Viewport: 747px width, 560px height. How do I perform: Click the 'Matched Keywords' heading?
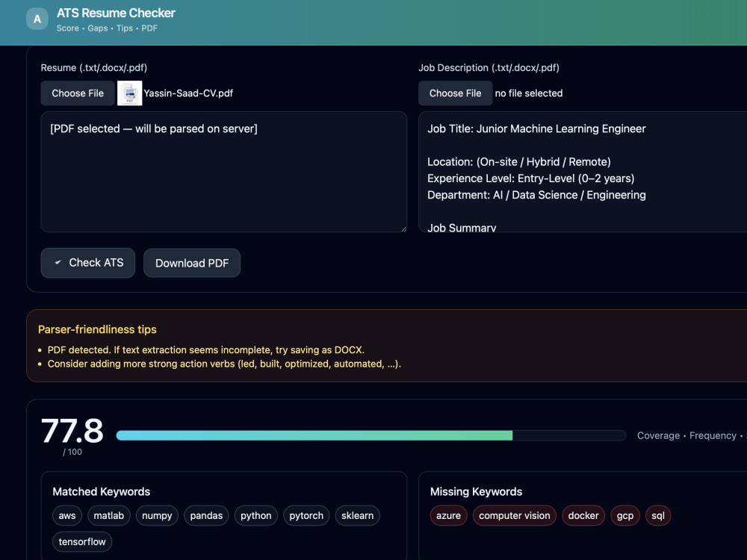click(x=102, y=491)
